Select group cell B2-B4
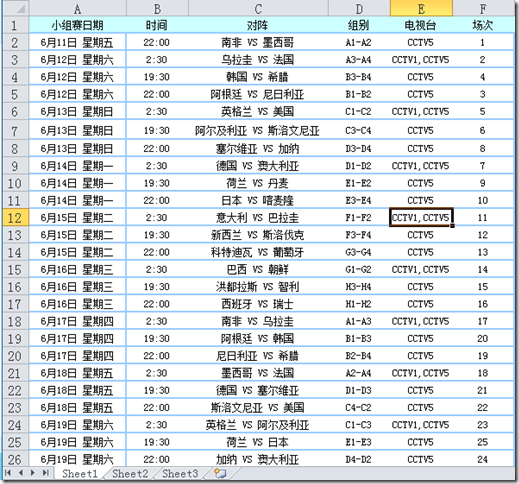The height and width of the screenshot is (484, 519). point(359,356)
